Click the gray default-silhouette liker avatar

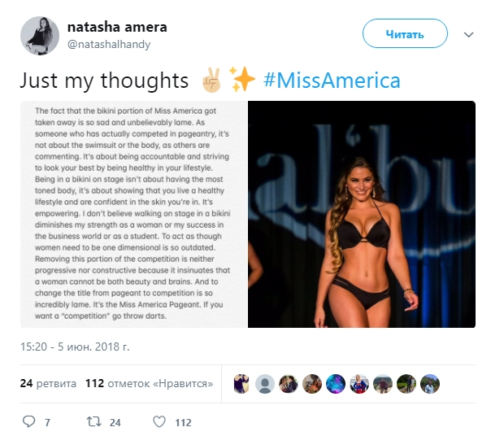coord(265,384)
